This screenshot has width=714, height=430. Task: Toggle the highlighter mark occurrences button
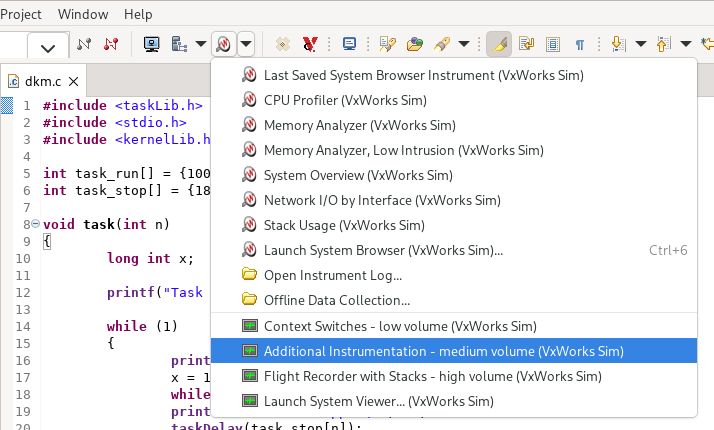(x=498, y=44)
